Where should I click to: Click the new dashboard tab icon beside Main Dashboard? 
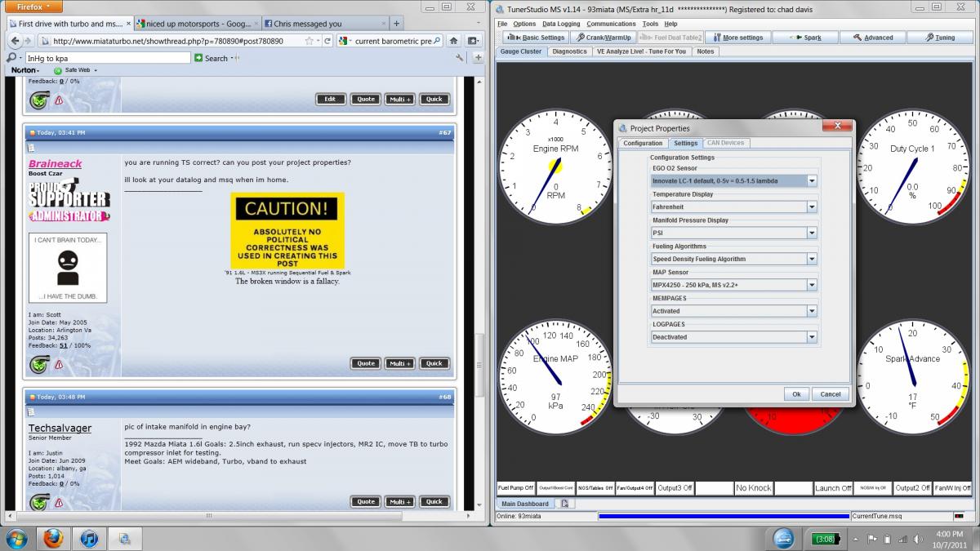click(x=564, y=504)
